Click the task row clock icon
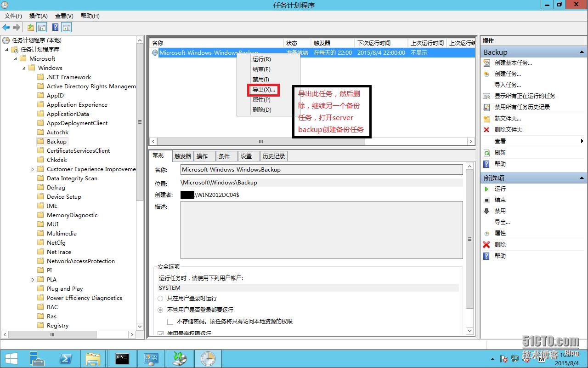Viewport: 588px width, 368px height. pyautogui.click(x=155, y=53)
